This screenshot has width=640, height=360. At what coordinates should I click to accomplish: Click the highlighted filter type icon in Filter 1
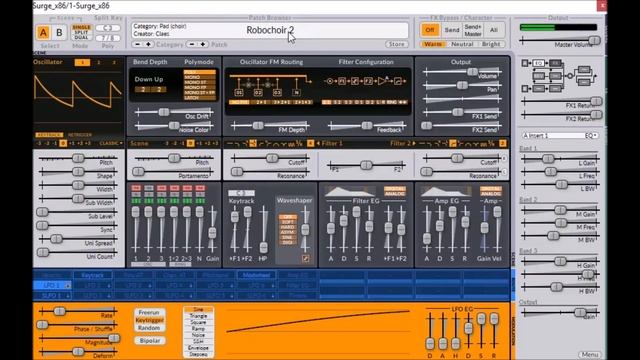coord(254,143)
